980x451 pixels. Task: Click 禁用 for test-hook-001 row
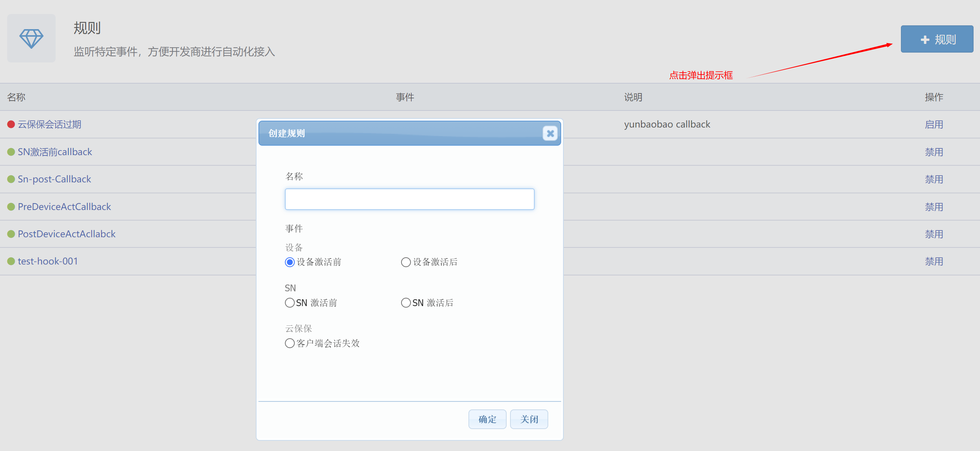(934, 261)
